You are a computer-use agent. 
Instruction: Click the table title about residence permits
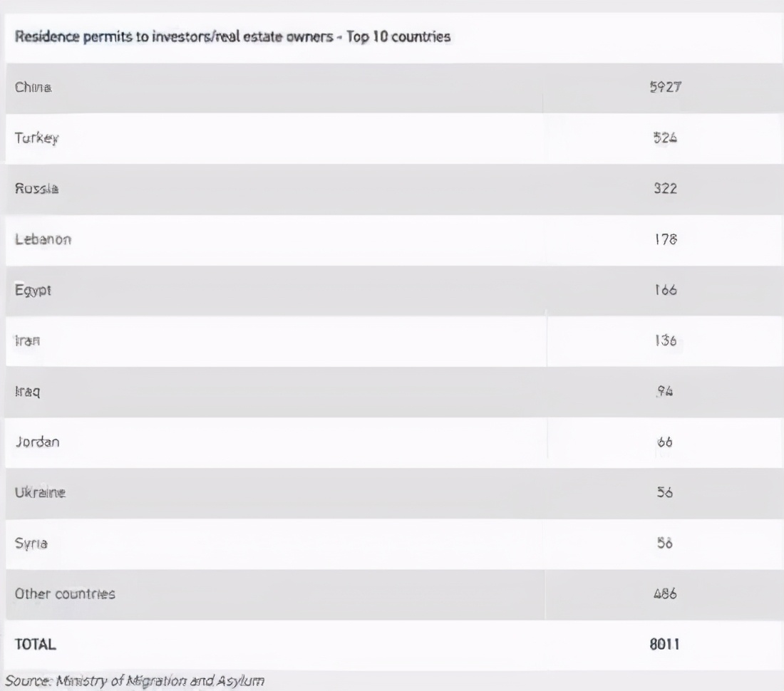click(x=232, y=37)
